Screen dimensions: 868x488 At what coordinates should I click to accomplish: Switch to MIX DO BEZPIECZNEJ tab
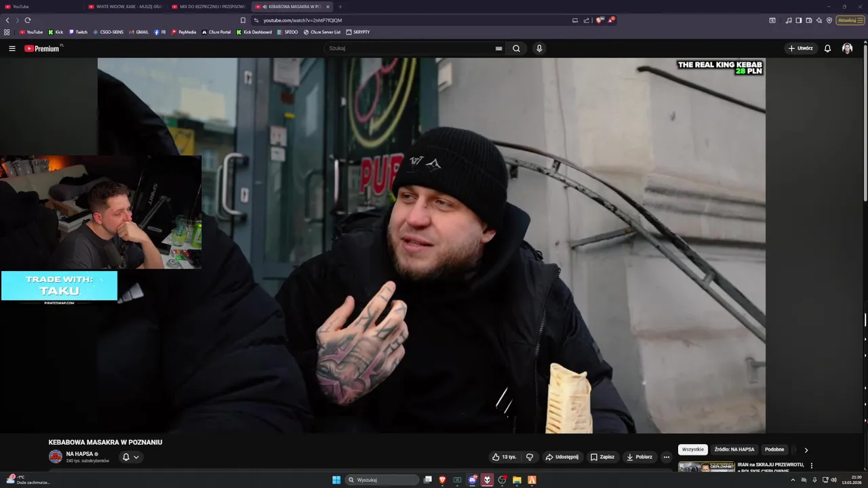tap(210, 7)
